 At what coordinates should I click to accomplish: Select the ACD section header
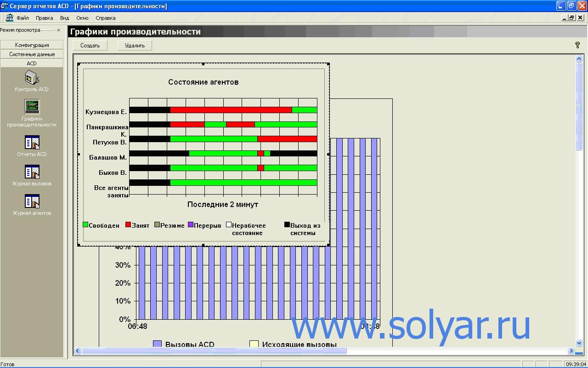pos(32,63)
